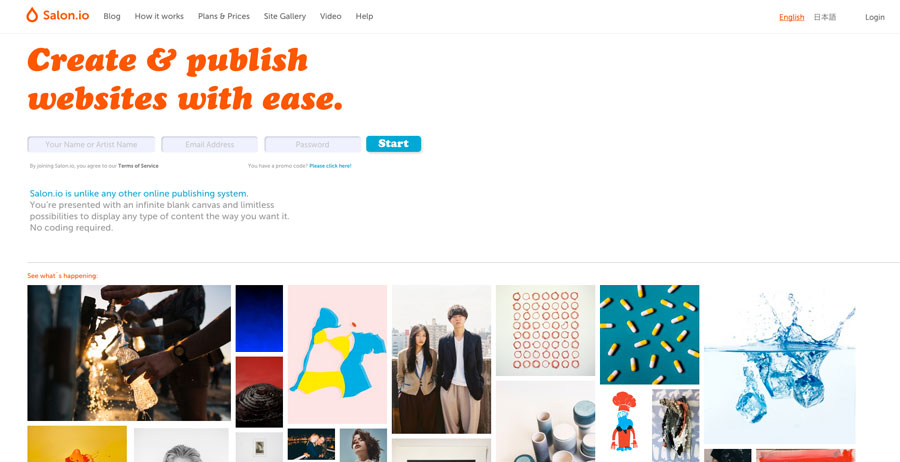
Task: Go to How it works
Action: click(x=159, y=17)
